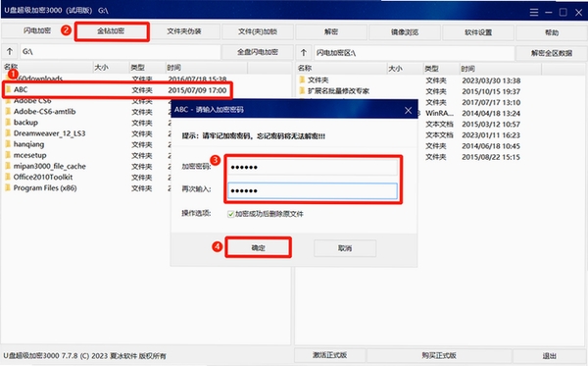This screenshot has height=366, width=588.
Task: Exit with 退出 button
Action: (550, 356)
